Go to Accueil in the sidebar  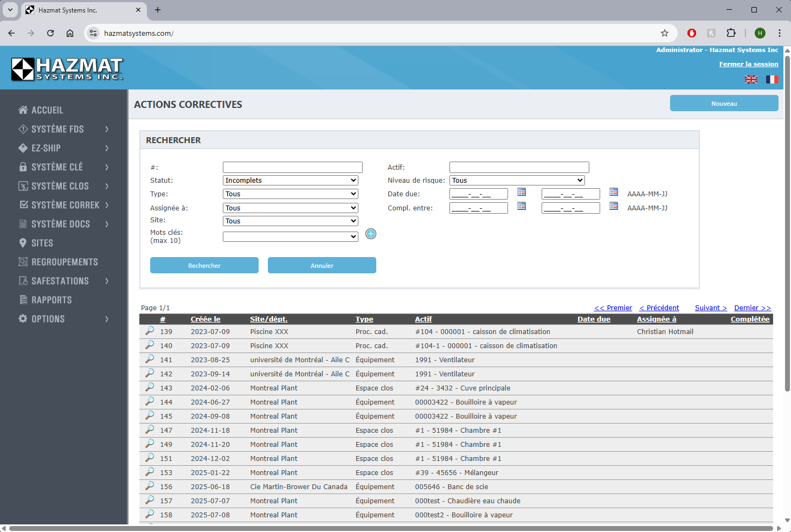coord(47,110)
